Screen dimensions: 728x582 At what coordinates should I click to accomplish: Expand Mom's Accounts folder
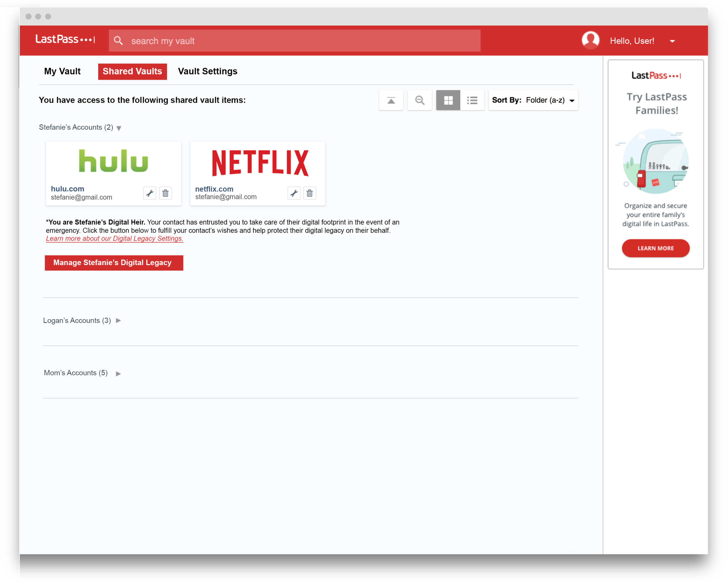coord(118,373)
